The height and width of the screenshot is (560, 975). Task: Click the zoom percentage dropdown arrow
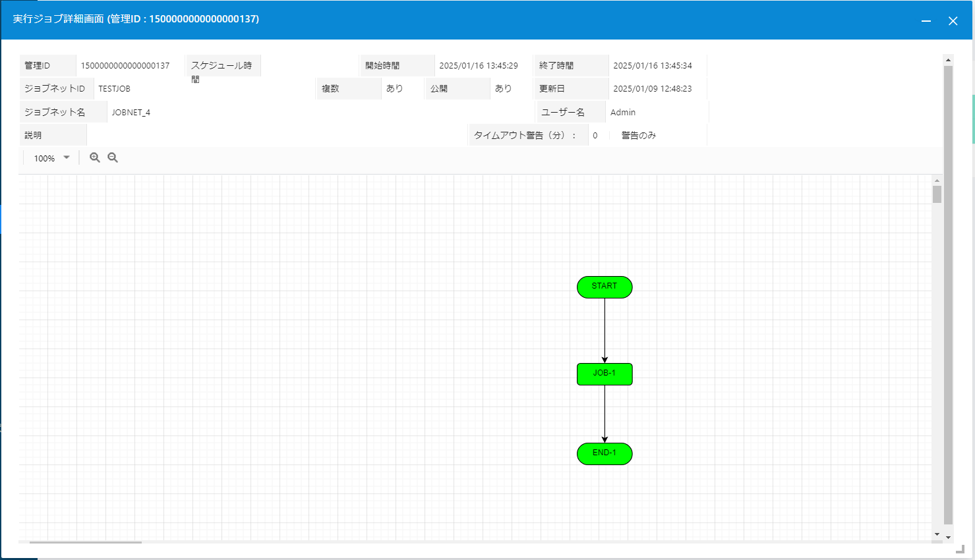[x=67, y=157]
